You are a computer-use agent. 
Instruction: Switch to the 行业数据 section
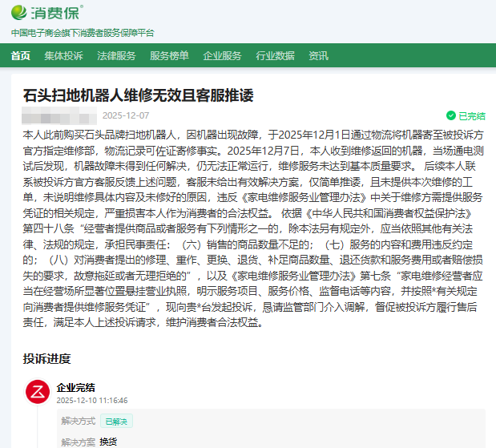tap(275, 56)
